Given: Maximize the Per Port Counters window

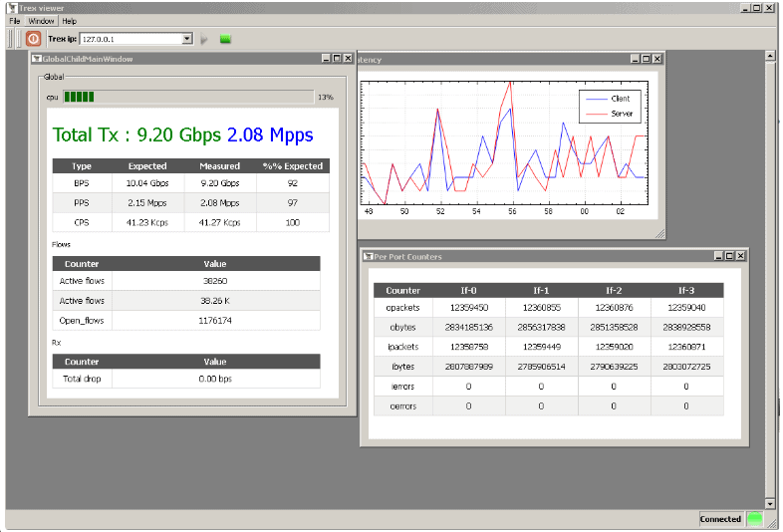Looking at the screenshot, I should click(x=729, y=256).
